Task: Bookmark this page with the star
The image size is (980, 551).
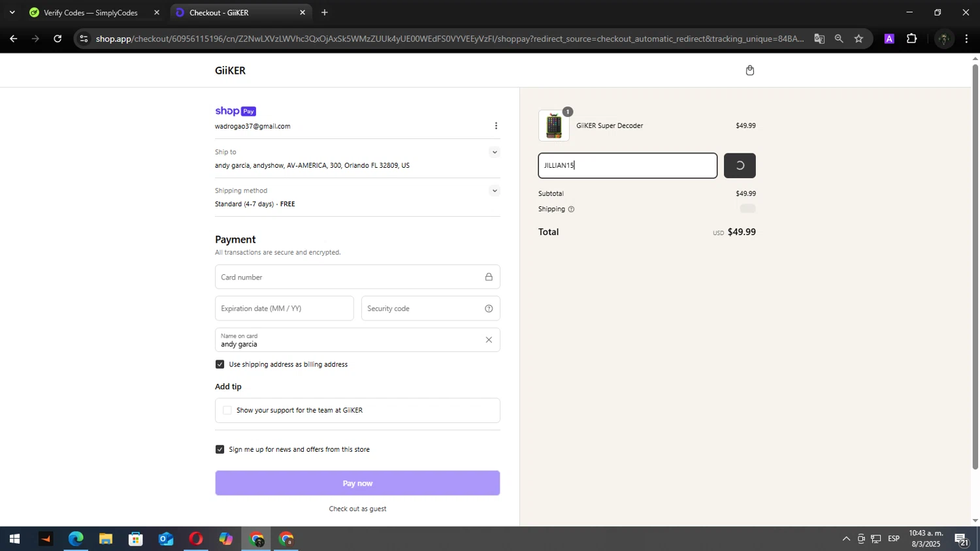Action: tap(858, 39)
